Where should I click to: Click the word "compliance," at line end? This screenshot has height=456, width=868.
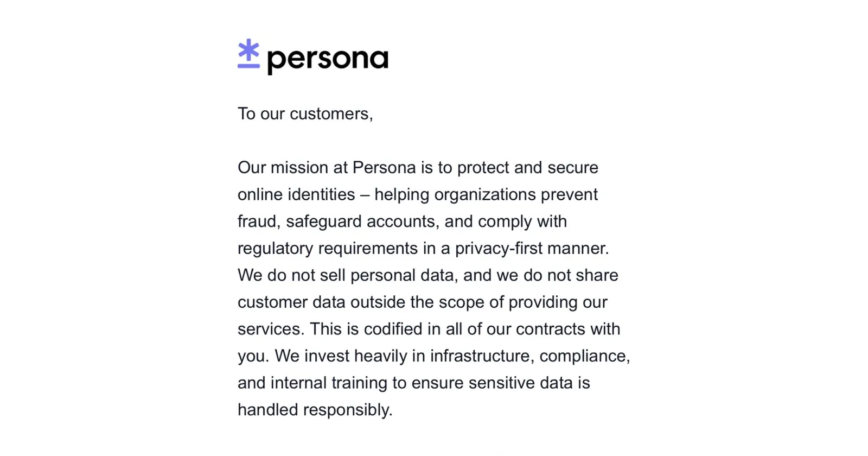[x=584, y=356]
